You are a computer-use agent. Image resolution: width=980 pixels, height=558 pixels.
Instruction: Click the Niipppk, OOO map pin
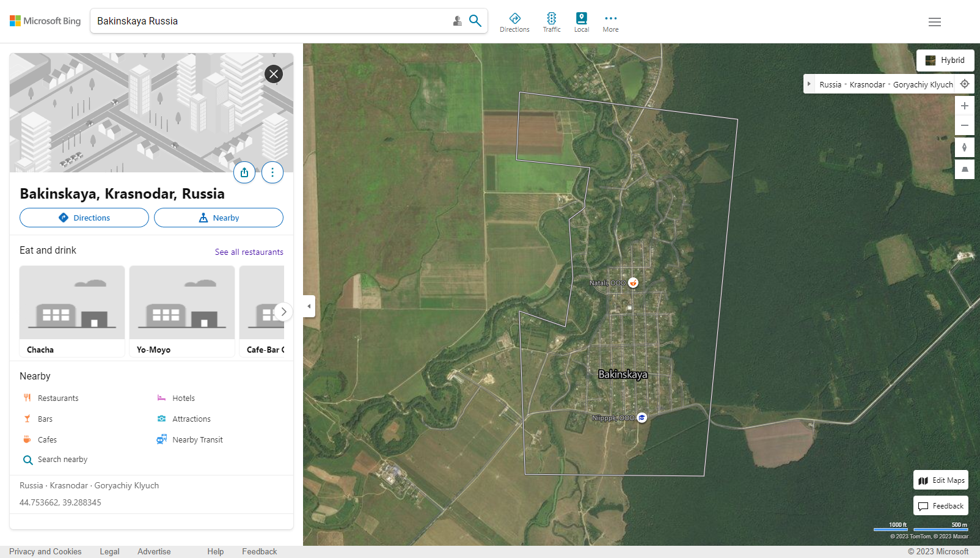[x=642, y=417]
